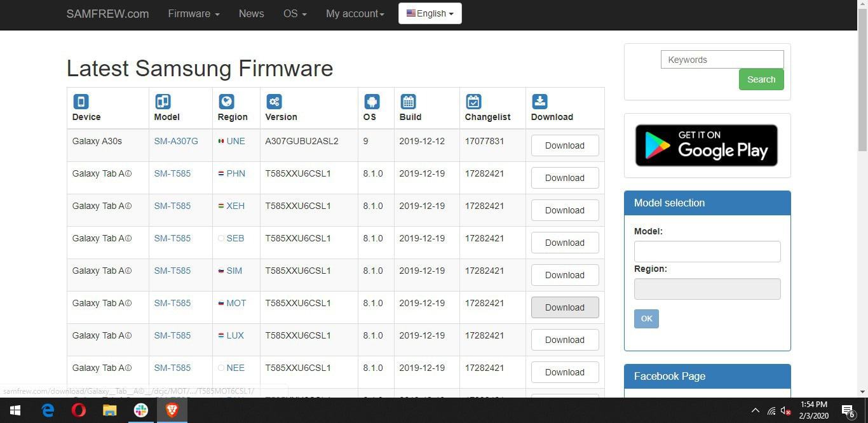Open the SM-A307G model link

point(176,141)
